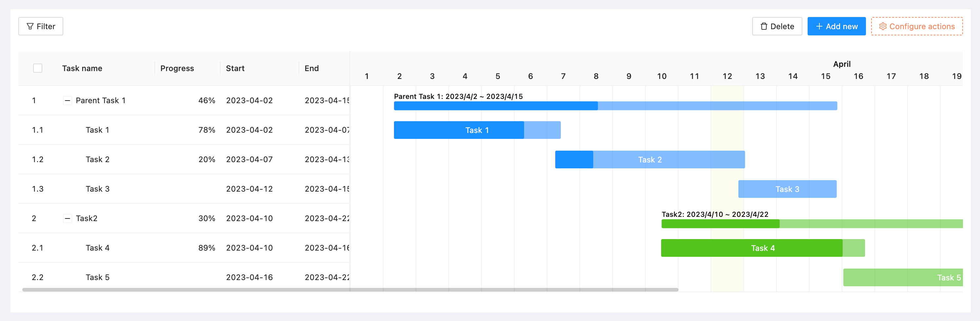Image resolution: width=980 pixels, height=321 pixels.
Task: Click the Task name column header
Action: pyautogui.click(x=82, y=68)
